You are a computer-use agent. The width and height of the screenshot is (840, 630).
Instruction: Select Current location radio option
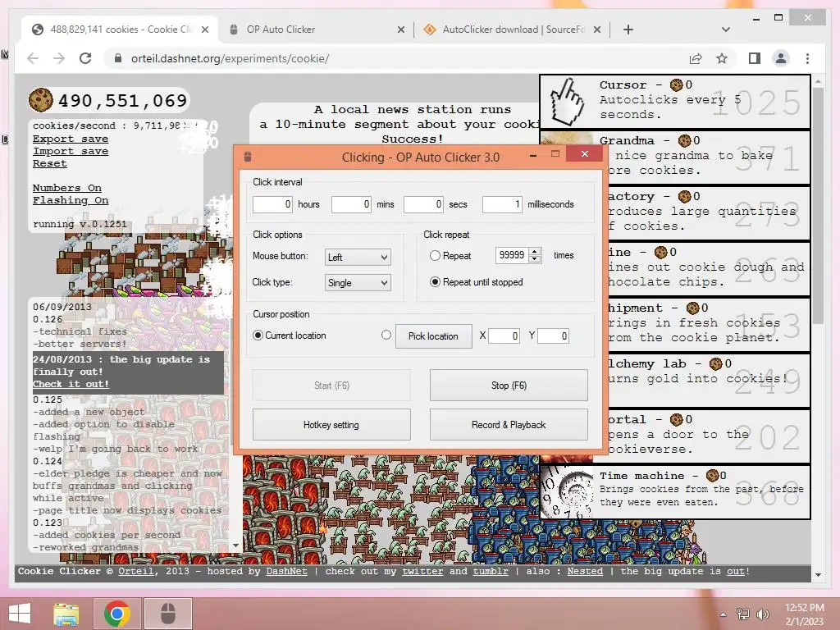pos(258,336)
